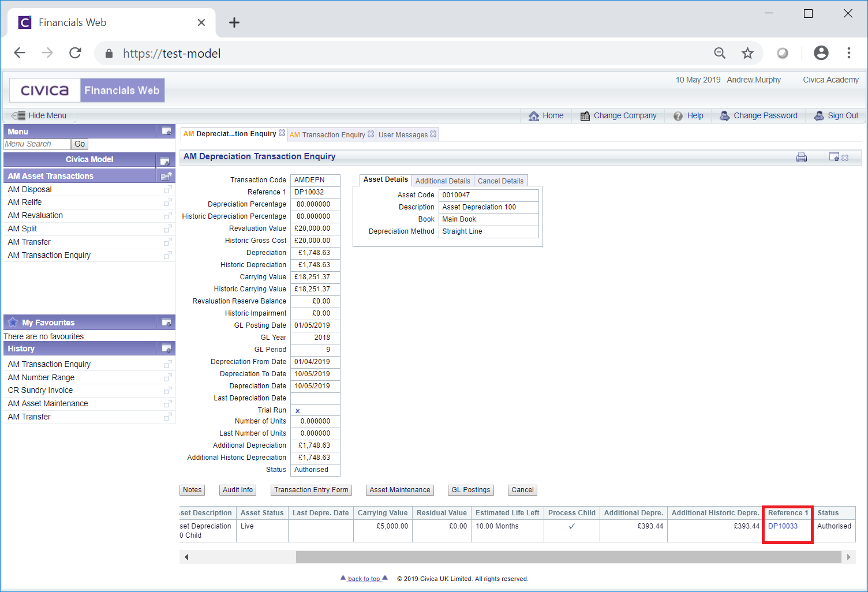
Task: Click the Sign Out icon
Action: (x=819, y=116)
